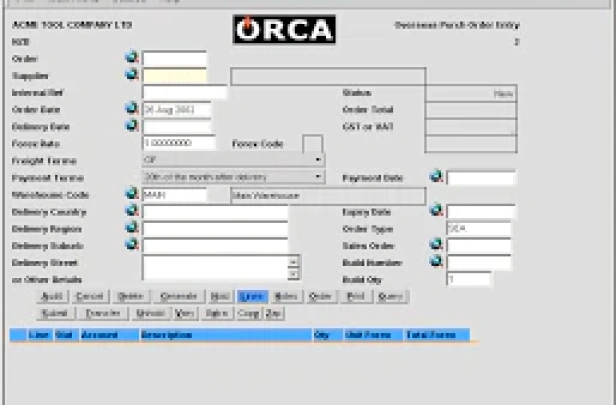The width and height of the screenshot is (616, 405).
Task: Open the Delivery Date lookup icon
Action: [132, 125]
